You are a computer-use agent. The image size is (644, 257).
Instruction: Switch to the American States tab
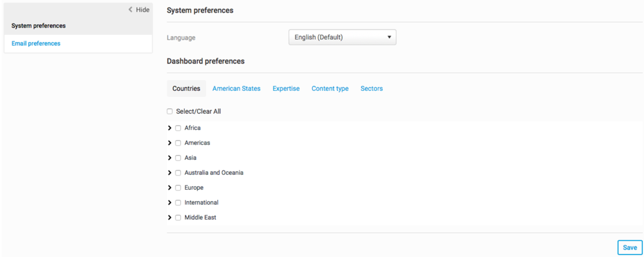click(x=236, y=89)
